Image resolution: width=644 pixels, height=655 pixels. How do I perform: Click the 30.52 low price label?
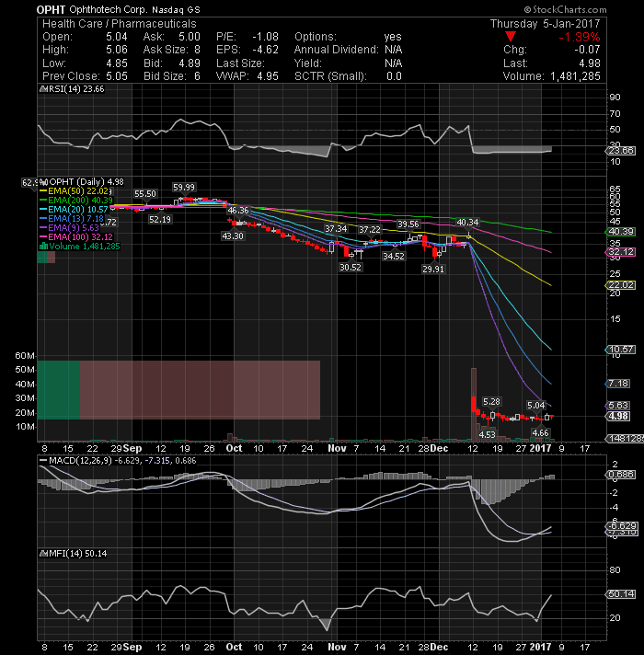(x=350, y=268)
